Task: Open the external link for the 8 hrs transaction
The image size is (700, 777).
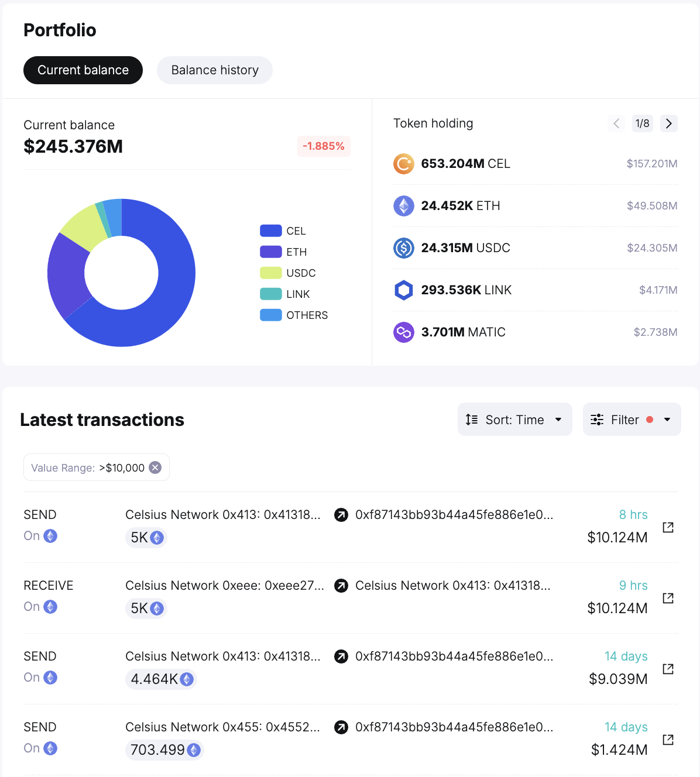Action: coord(668,527)
